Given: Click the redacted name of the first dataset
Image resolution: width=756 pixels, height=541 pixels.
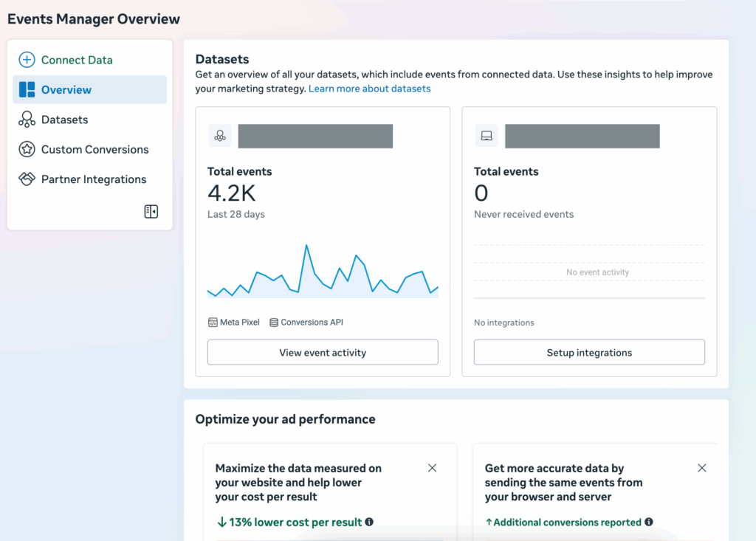Looking at the screenshot, I should coord(315,136).
